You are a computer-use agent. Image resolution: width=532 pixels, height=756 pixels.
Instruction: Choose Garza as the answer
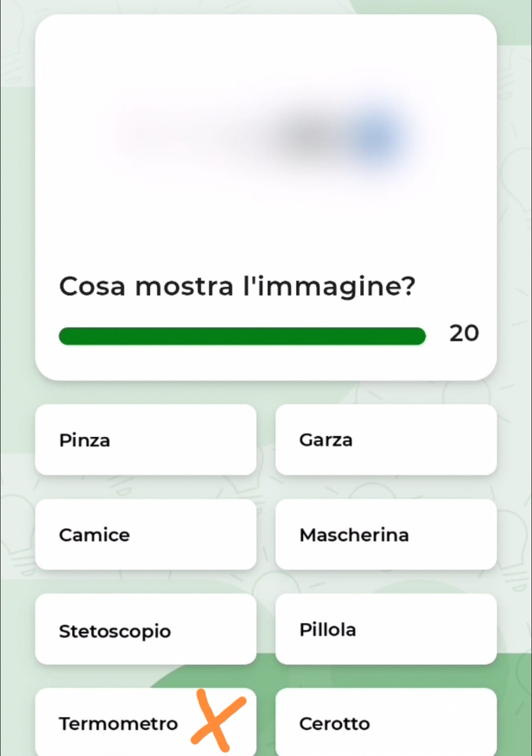coord(386,440)
